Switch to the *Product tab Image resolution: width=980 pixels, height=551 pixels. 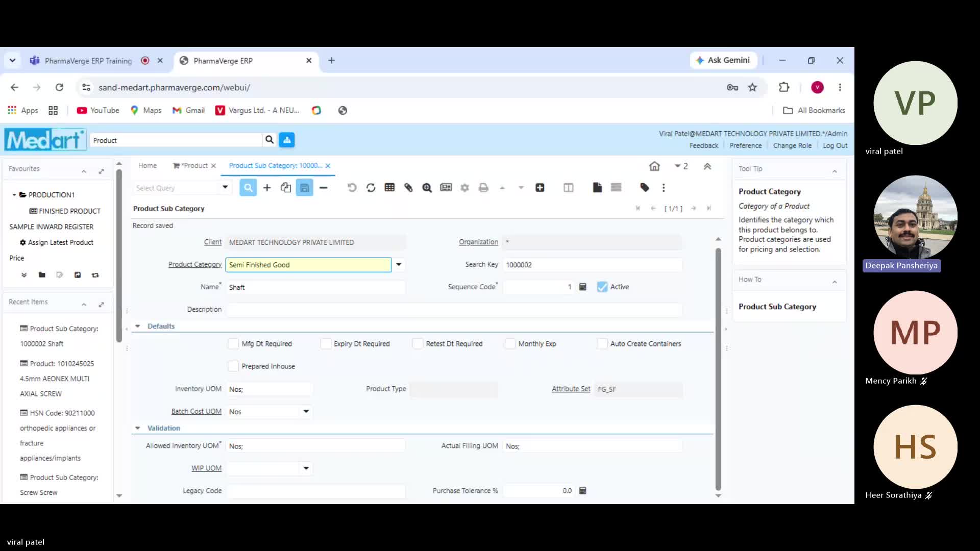click(190, 166)
